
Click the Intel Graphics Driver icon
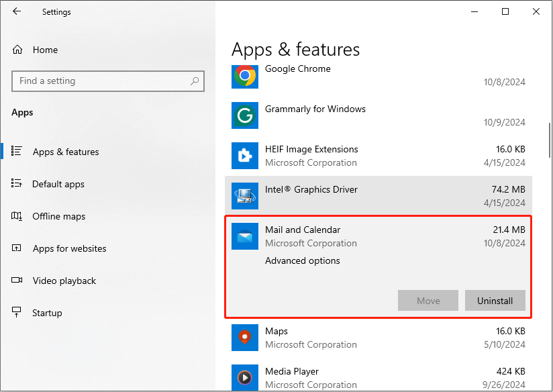(245, 196)
